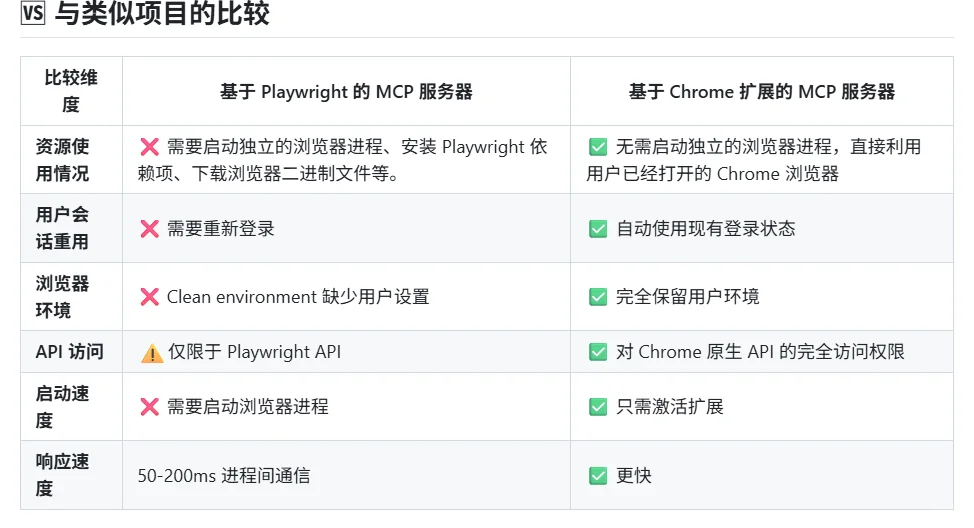This screenshot has width=974, height=528.
Task: Click the 浏览器环境 row label
Action: (62, 296)
